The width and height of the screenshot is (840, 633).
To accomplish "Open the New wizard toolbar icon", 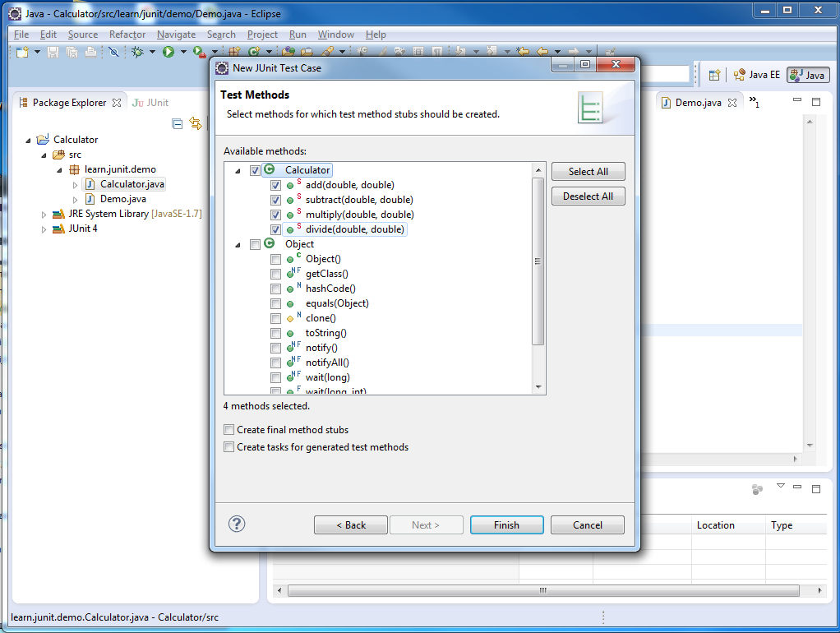I will 21,51.
